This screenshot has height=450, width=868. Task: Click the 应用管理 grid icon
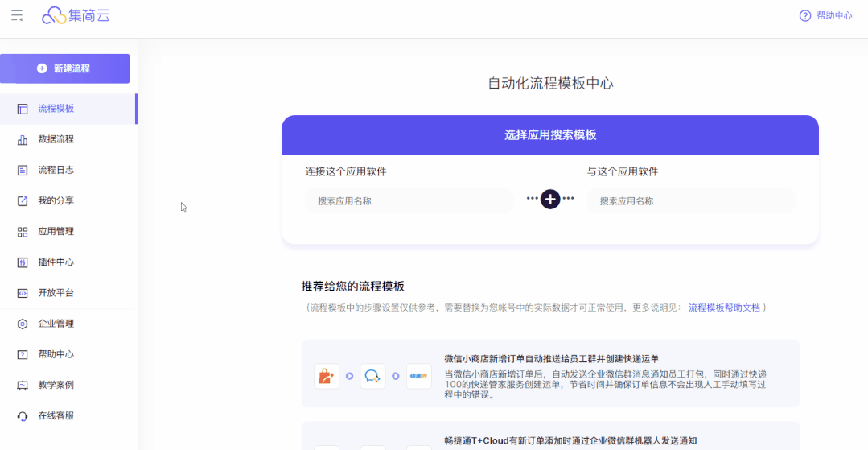coord(23,232)
